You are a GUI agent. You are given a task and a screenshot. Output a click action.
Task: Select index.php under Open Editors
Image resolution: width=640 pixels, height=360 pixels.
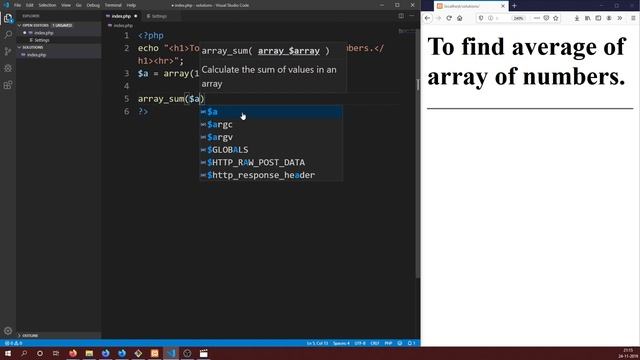pos(59,33)
